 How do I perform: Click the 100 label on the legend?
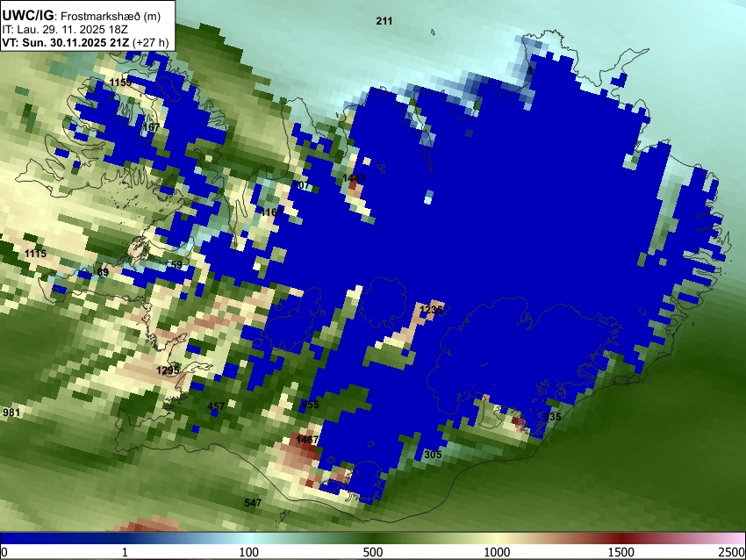click(x=249, y=552)
